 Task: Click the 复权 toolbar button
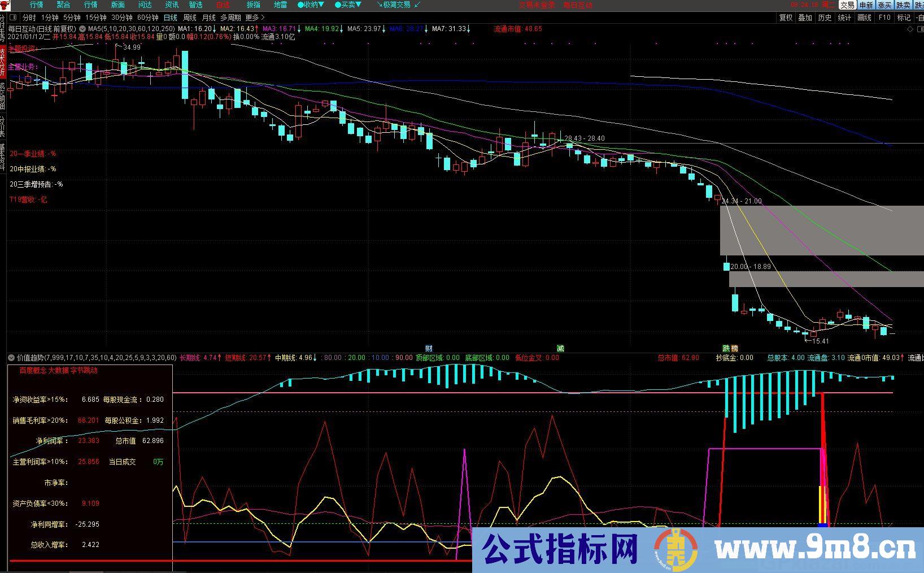click(786, 18)
